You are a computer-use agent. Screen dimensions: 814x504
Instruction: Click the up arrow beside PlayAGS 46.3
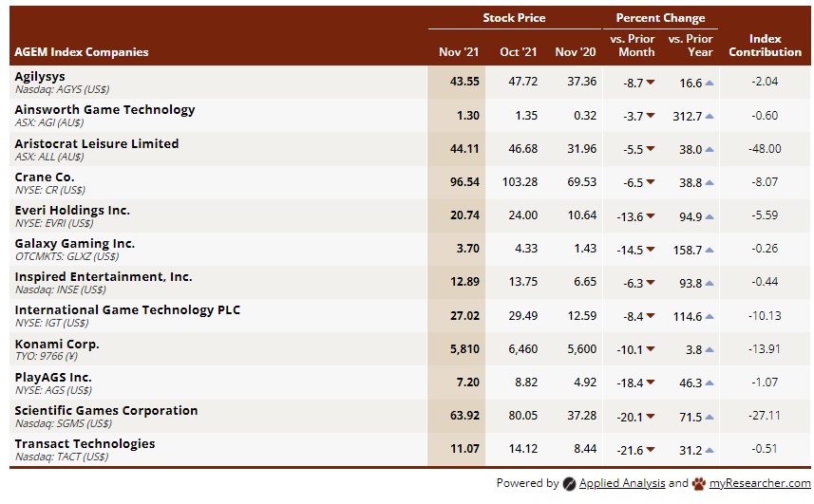(x=710, y=383)
